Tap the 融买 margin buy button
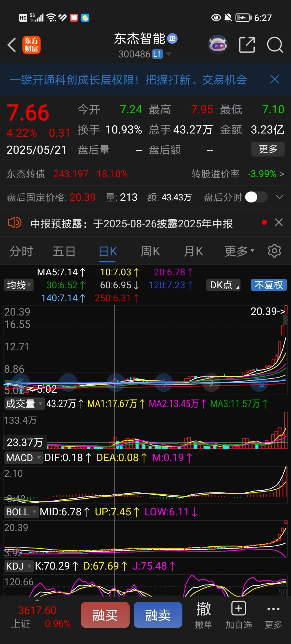The width and height of the screenshot is (291, 644). pyautogui.click(x=105, y=615)
